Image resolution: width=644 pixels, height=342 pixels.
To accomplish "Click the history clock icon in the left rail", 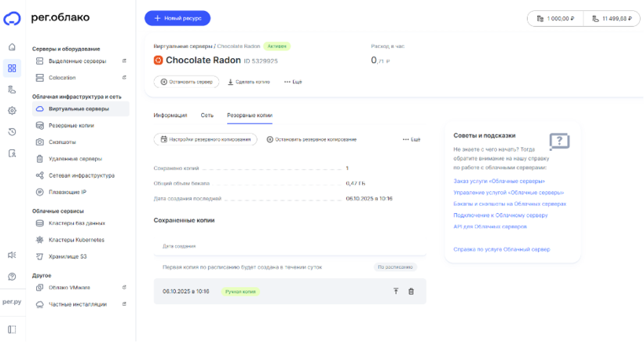I will point(12,132).
